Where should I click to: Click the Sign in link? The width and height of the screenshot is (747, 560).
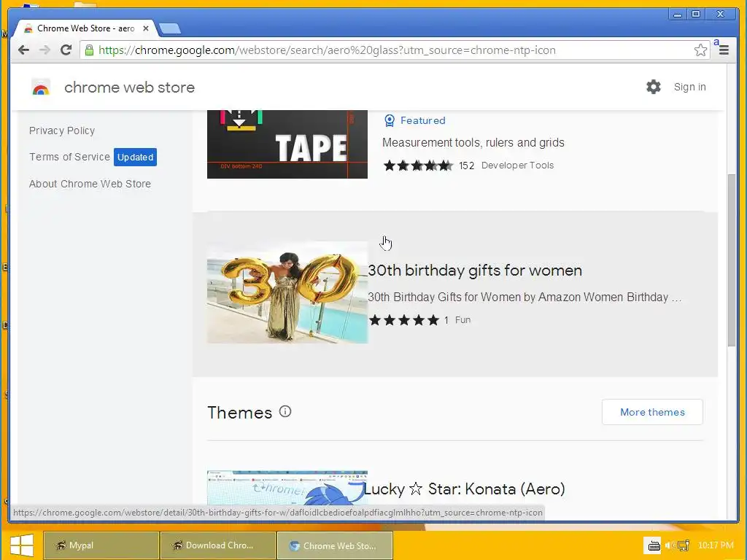pyautogui.click(x=689, y=87)
